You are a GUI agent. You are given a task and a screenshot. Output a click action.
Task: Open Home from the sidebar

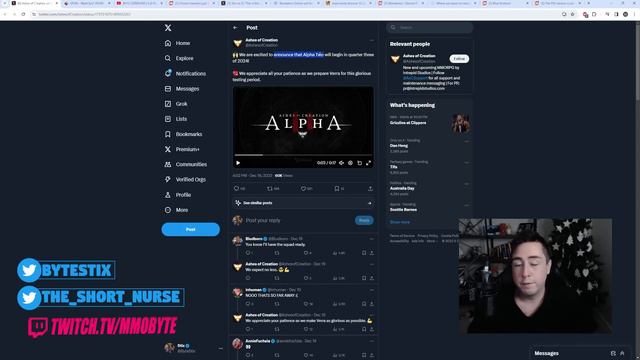(178, 43)
